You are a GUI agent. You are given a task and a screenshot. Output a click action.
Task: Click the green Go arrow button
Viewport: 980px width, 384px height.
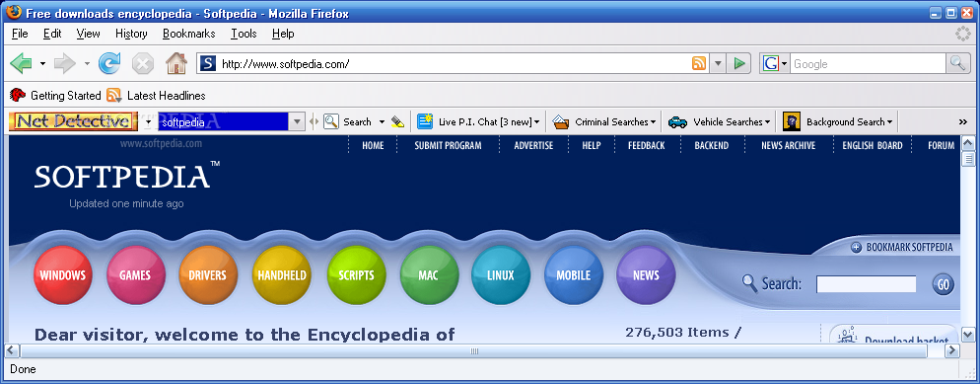739,63
